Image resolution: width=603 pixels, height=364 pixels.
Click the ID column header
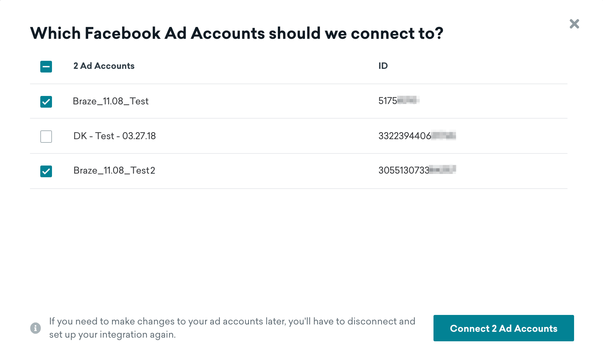click(383, 66)
